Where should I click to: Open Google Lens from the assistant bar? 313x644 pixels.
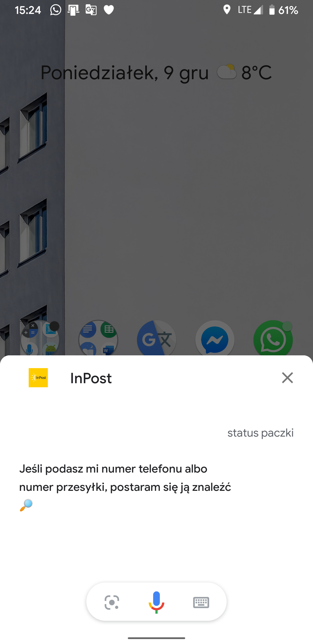tap(112, 603)
